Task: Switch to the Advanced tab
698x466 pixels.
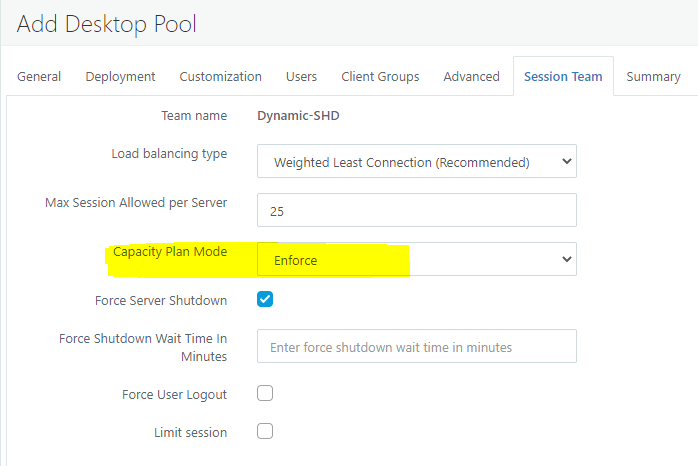Action: [471, 76]
